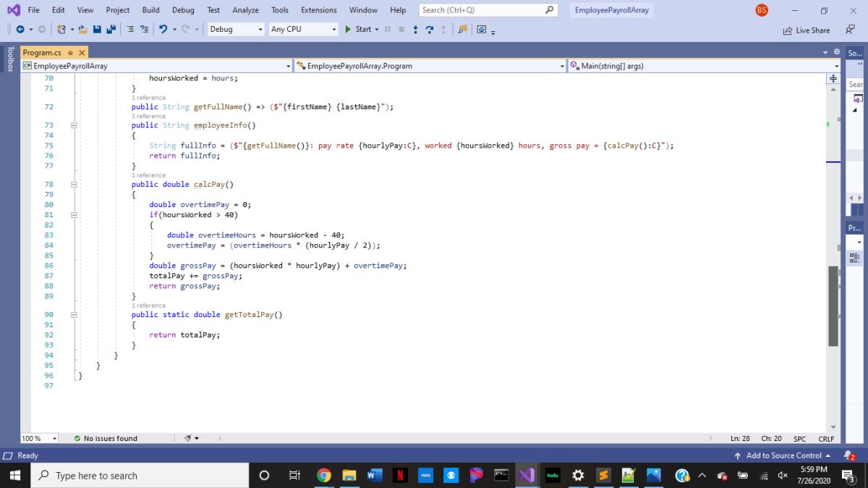Toggle pin on Program.cs tab
Viewport: 868px width, 488px height.
click(x=71, y=53)
